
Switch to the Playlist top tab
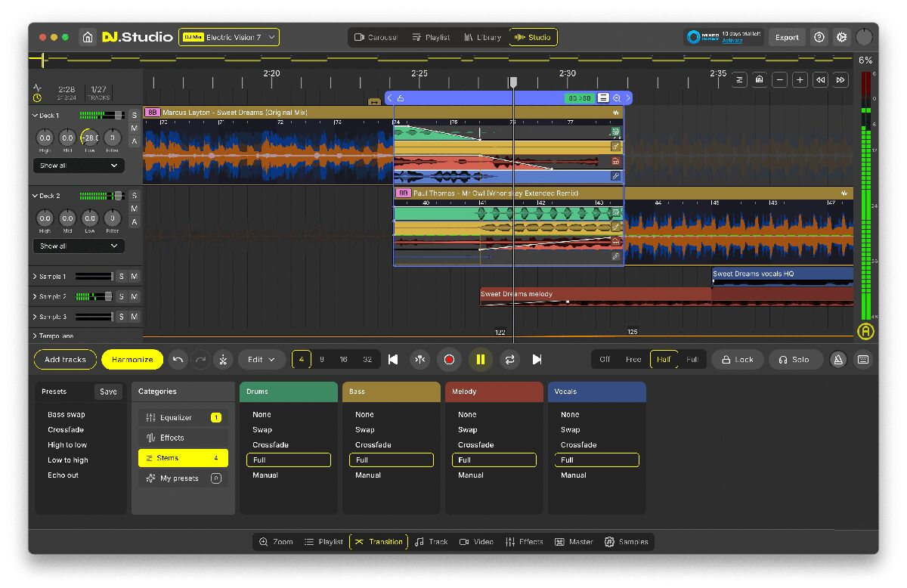431,37
